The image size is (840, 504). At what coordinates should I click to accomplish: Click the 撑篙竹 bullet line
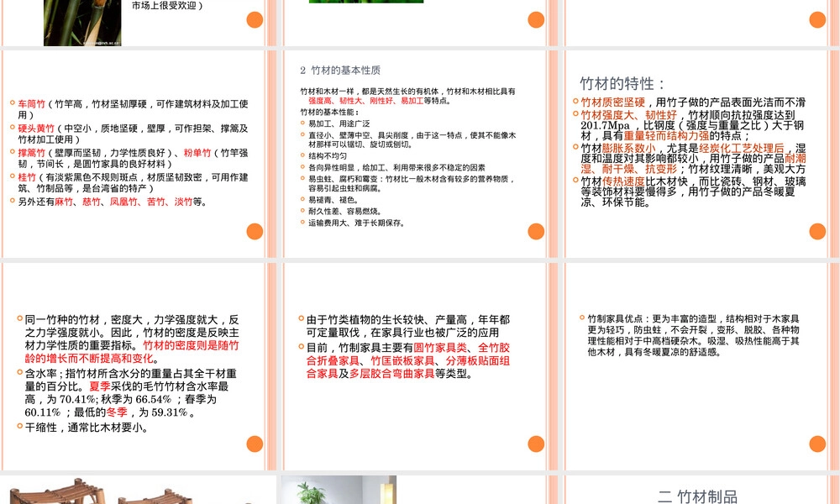(x=133, y=159)
